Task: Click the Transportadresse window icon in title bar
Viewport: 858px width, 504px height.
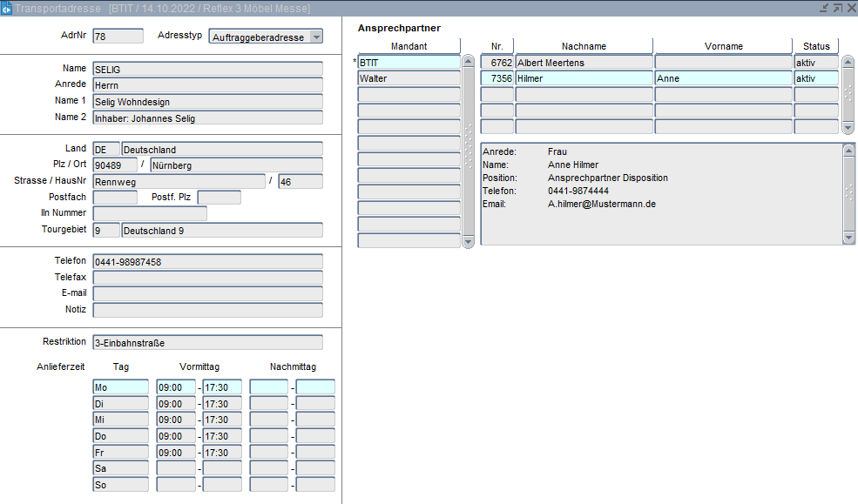Action: point(7,8)
